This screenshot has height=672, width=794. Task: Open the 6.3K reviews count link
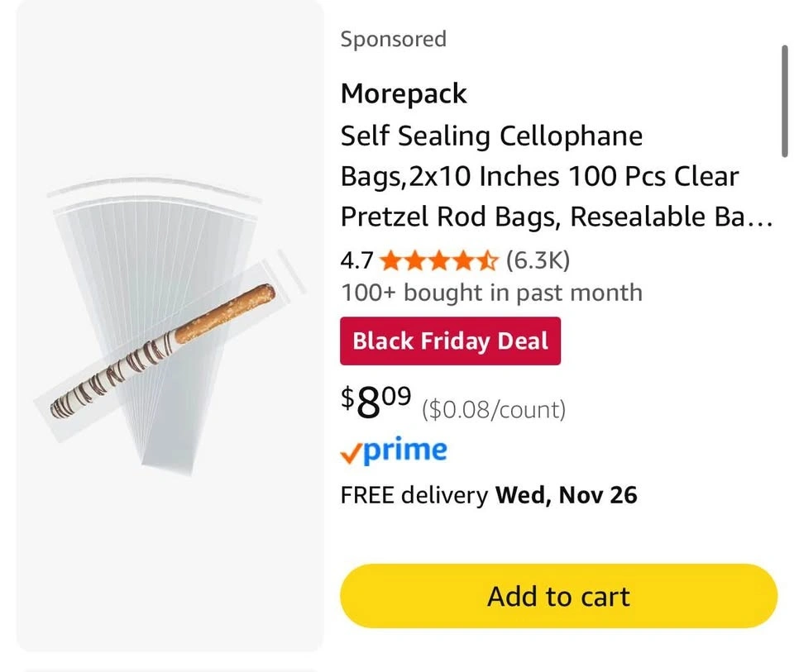[x=538, y=261]
